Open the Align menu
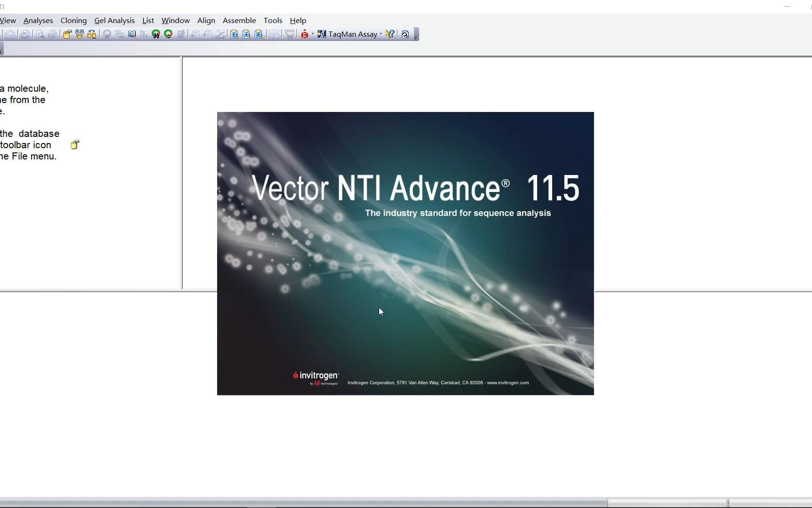This screenshot has height=508, width=812. pos(206,21)
